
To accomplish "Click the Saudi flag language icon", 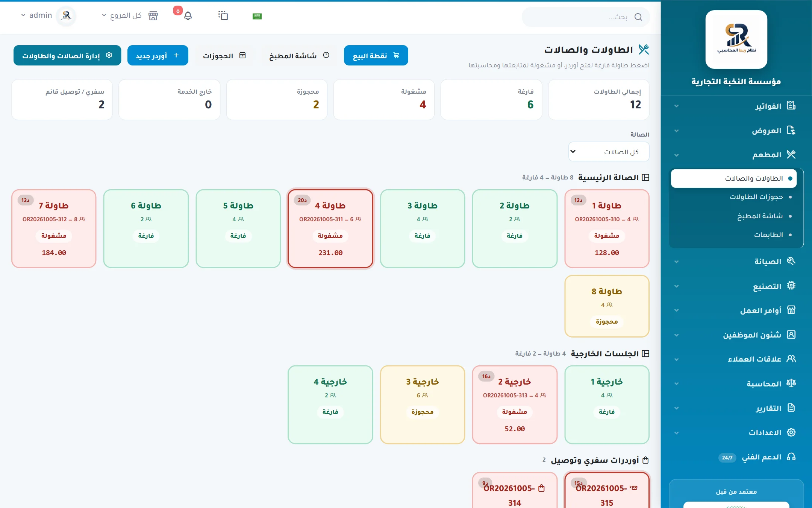I will (x=257, y=16).
